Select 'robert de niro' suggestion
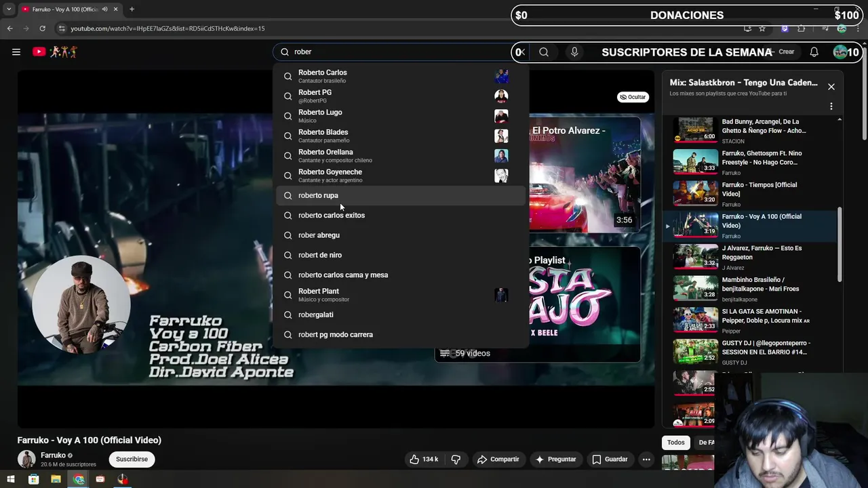This screenshot has height=488, width=868. [x=401, y=255]
